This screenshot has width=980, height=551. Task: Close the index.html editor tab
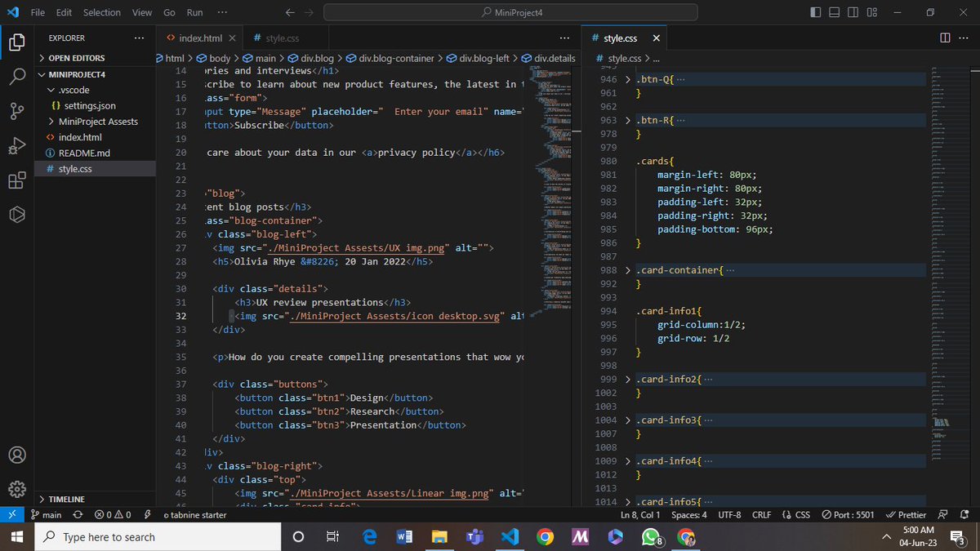232,38
